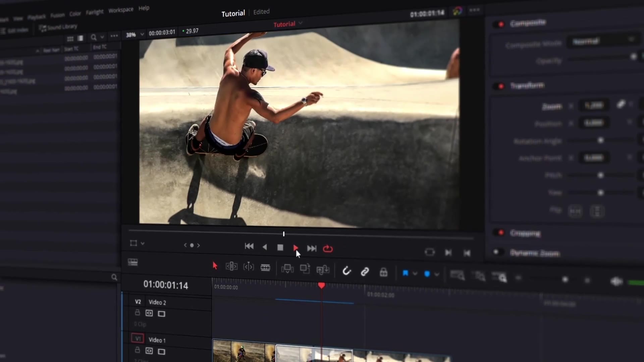
Task: Open Media Pool three-dot options menu
Action: coord(114,36)
